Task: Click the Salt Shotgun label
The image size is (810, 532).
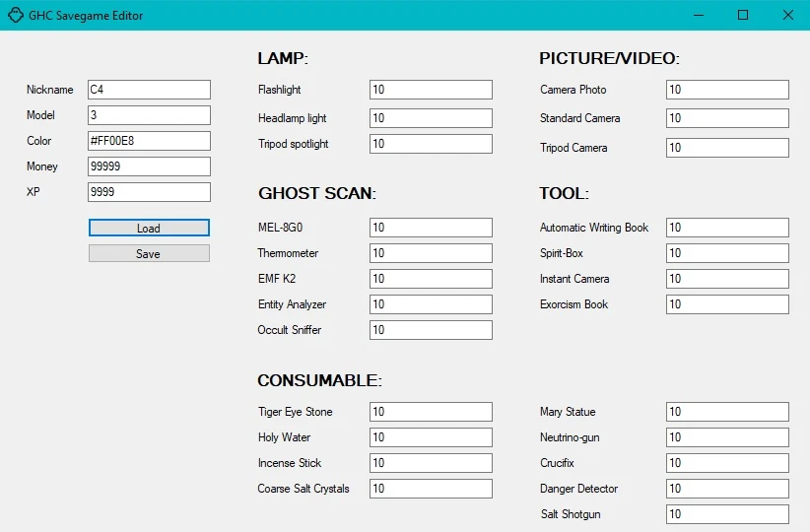Action: pos(571,514)
